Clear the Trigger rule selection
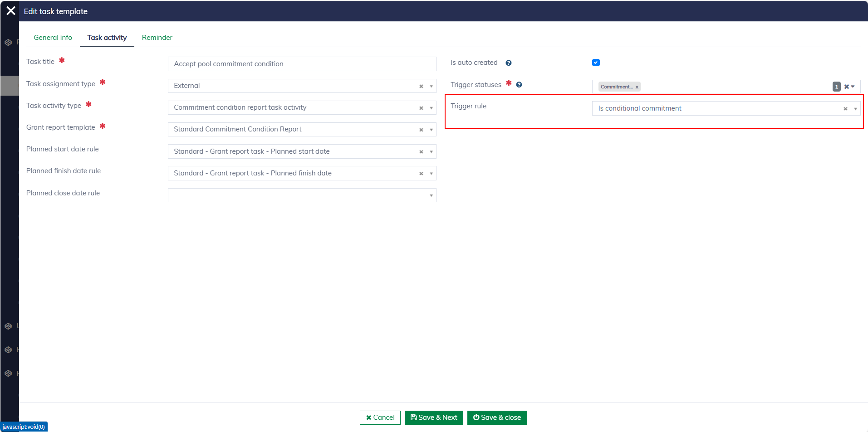The height and width of the screenshot is (432, 868). [845, 109]
